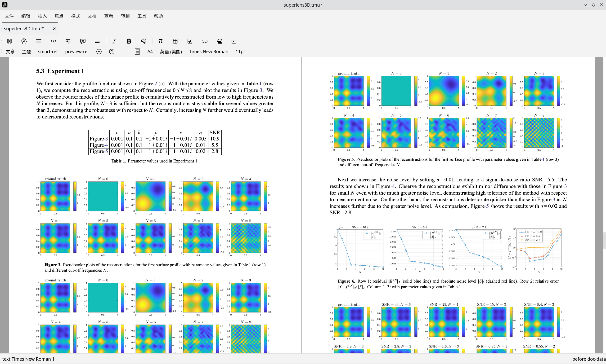
Task: Insert a table via grid icon
Action: click(x=175, y=41)
